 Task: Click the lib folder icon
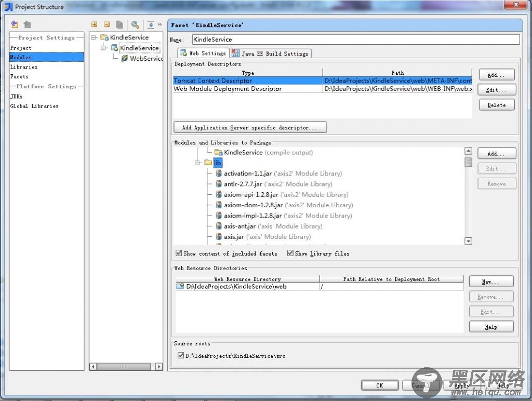[208, 163]
